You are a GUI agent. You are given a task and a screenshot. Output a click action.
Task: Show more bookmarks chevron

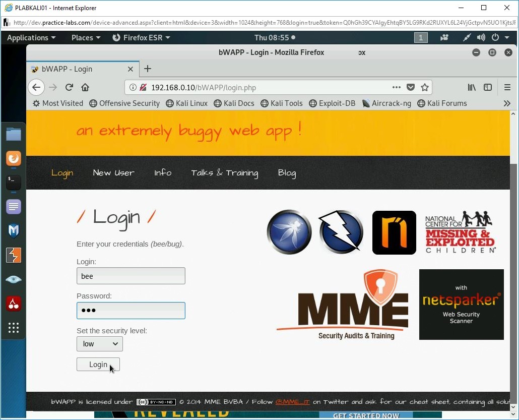coord(507,103)
